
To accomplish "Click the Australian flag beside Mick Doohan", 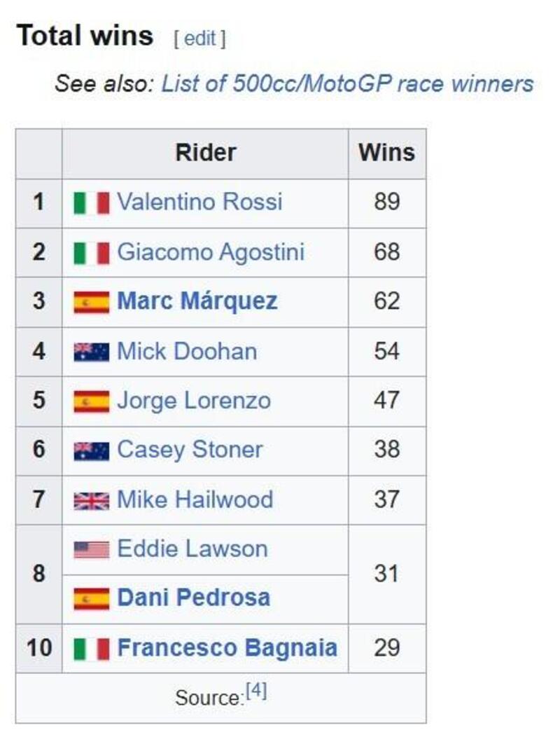I will click(x=92, y=352).
